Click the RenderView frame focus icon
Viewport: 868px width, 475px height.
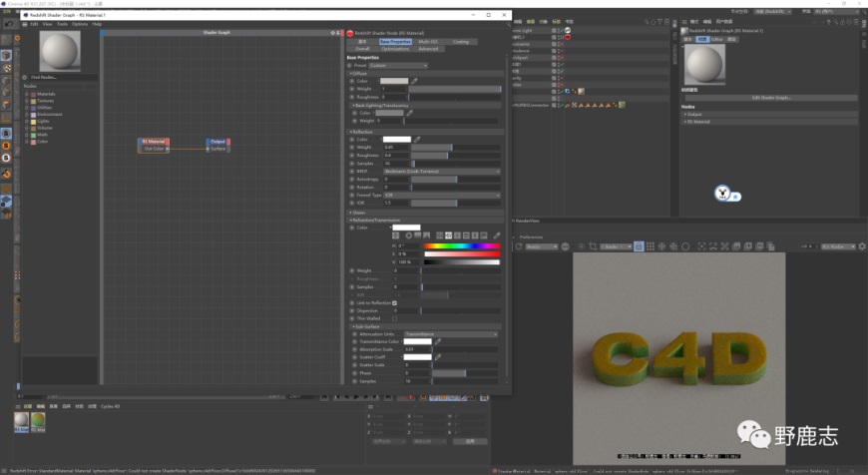pos(701,246)
